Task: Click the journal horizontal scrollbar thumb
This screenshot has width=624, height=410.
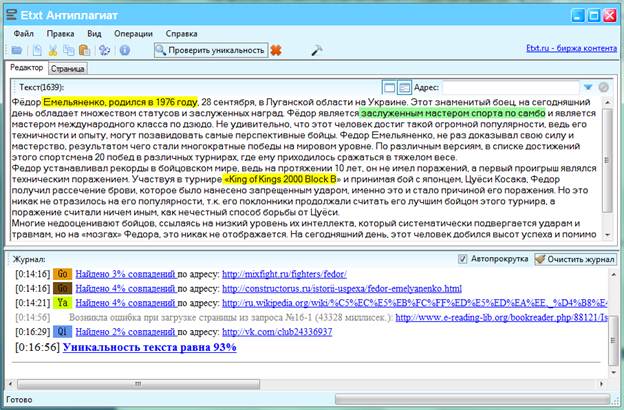Action: coord(138,384)
